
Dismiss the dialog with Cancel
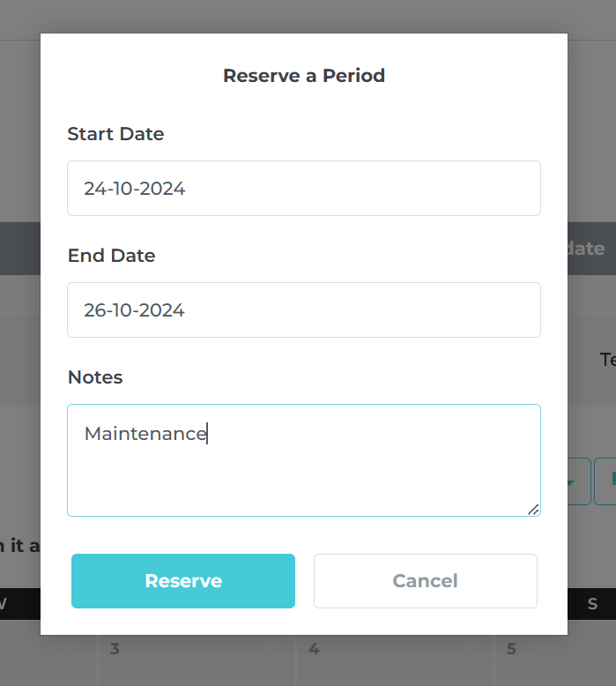pyautogui.click(x=426, y=581)
